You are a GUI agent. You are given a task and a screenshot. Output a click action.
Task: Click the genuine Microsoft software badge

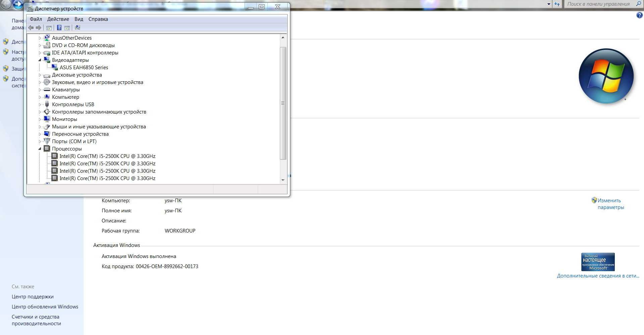point(598,262)
